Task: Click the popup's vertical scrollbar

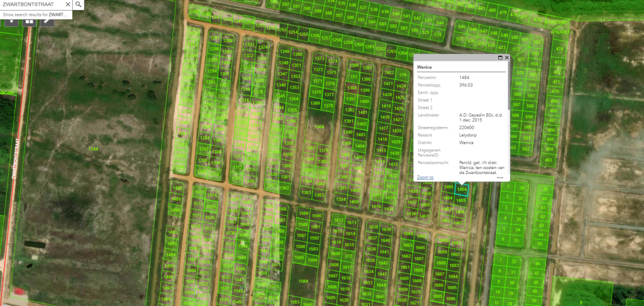Action: tap(508, 88)
